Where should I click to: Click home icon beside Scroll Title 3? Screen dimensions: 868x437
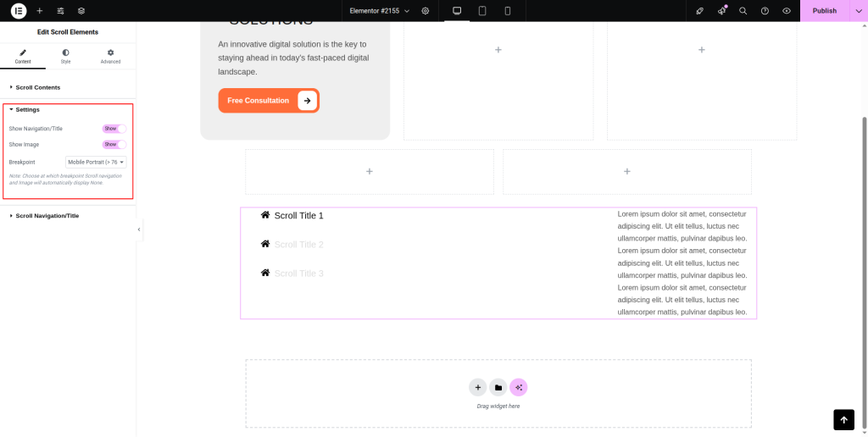[265, 272]
